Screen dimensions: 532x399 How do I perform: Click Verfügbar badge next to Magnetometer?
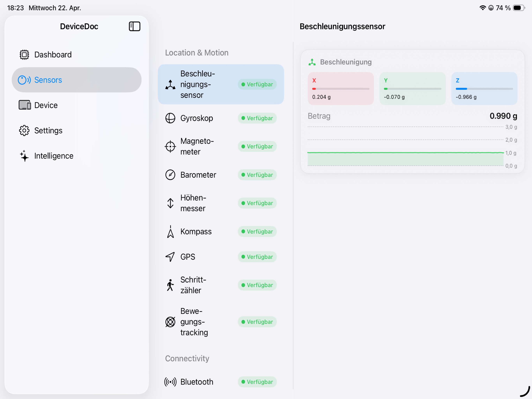click(x=257, y=146)
